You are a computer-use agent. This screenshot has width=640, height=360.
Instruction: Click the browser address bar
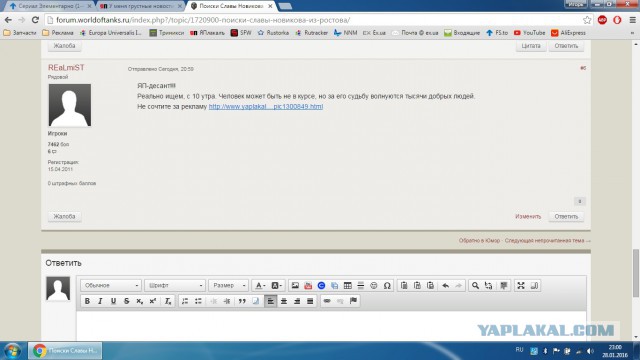tap(314, 20)
